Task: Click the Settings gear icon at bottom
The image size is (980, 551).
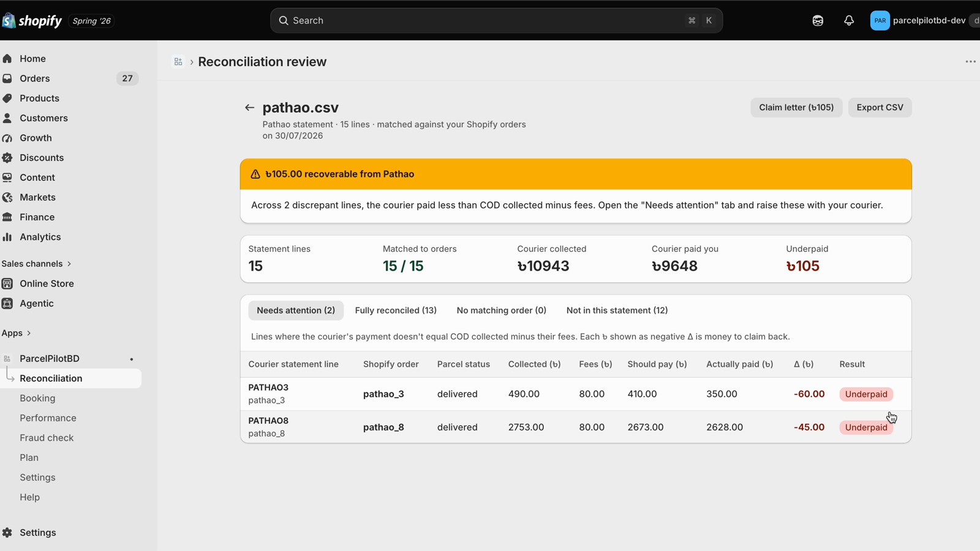Action: 7,533
